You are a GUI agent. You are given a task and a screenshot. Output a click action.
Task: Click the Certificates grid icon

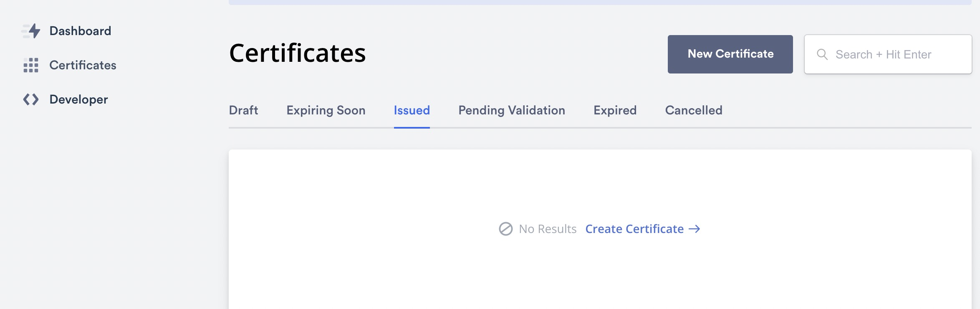click(x=32, y=65)
